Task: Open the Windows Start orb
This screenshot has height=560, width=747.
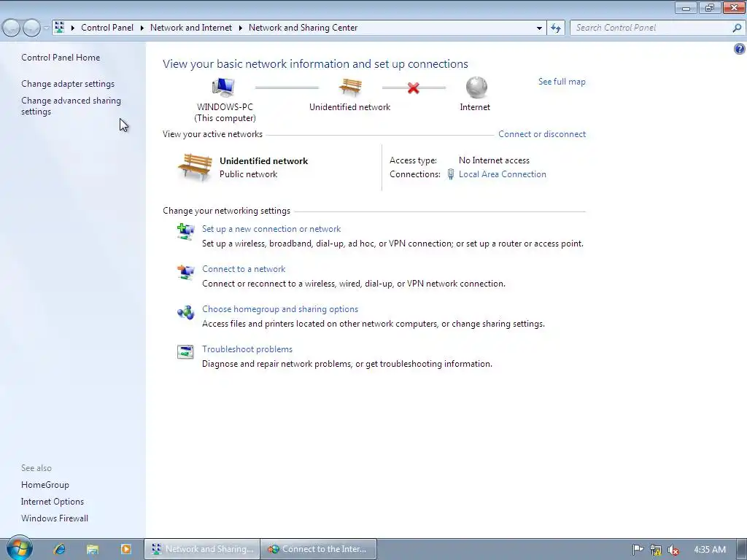Action: 20,548
